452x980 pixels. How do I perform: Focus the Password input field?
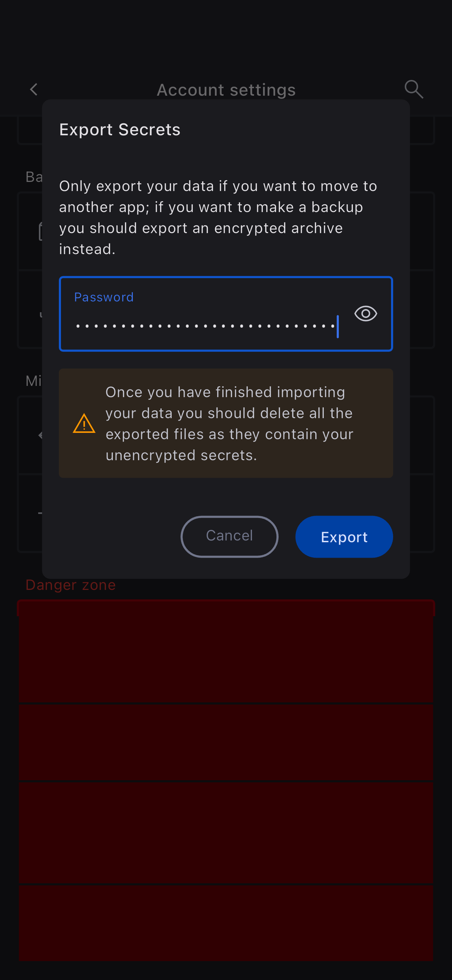click(205, 326)
